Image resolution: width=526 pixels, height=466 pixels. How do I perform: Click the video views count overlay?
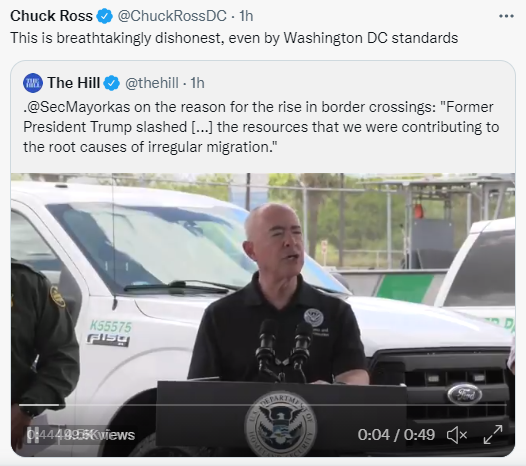[x=81, y=435]
